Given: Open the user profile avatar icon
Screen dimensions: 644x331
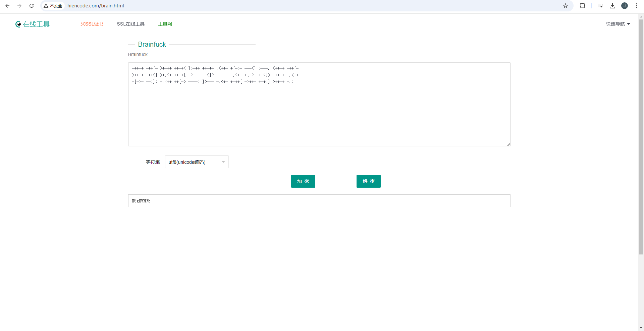Looking at the screenshot, I should (x=625, y=6).
